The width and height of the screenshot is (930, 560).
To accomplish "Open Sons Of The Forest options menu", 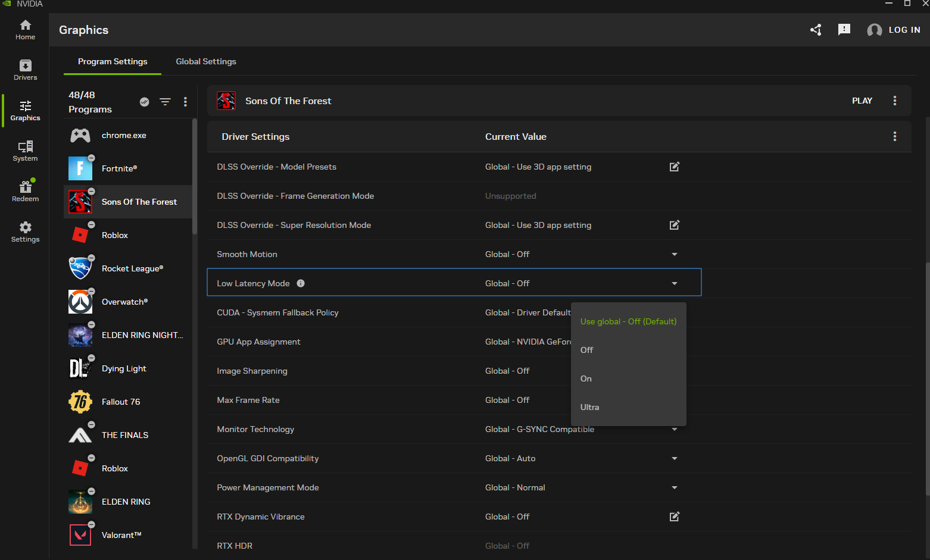I will click(894, 101).
